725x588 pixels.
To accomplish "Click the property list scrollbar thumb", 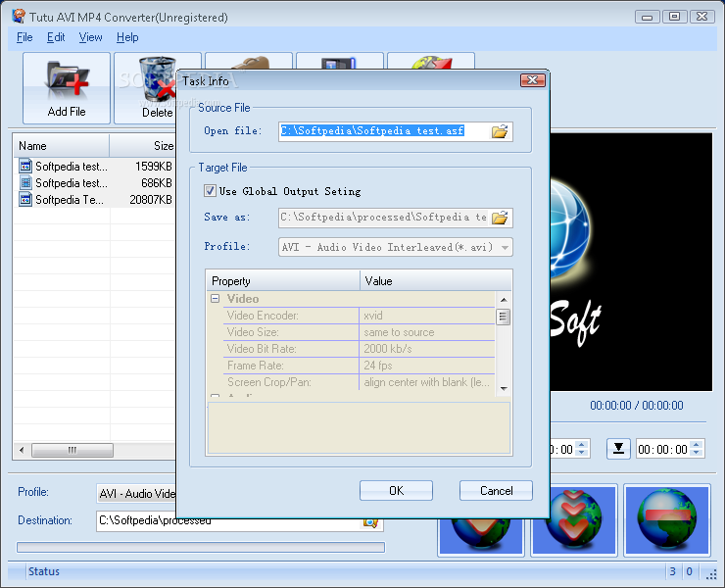I will [503, 317].
